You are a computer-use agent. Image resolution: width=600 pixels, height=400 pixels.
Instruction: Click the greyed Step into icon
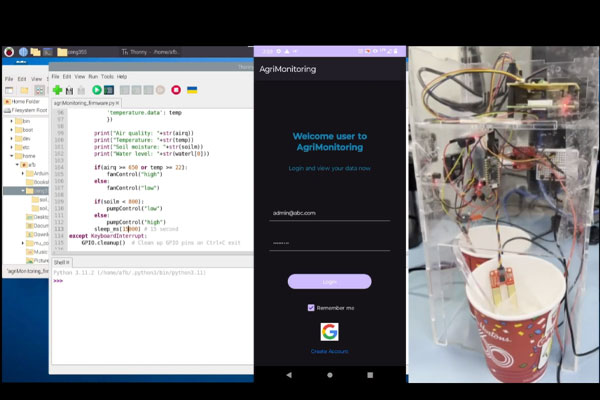coord(136,90)
